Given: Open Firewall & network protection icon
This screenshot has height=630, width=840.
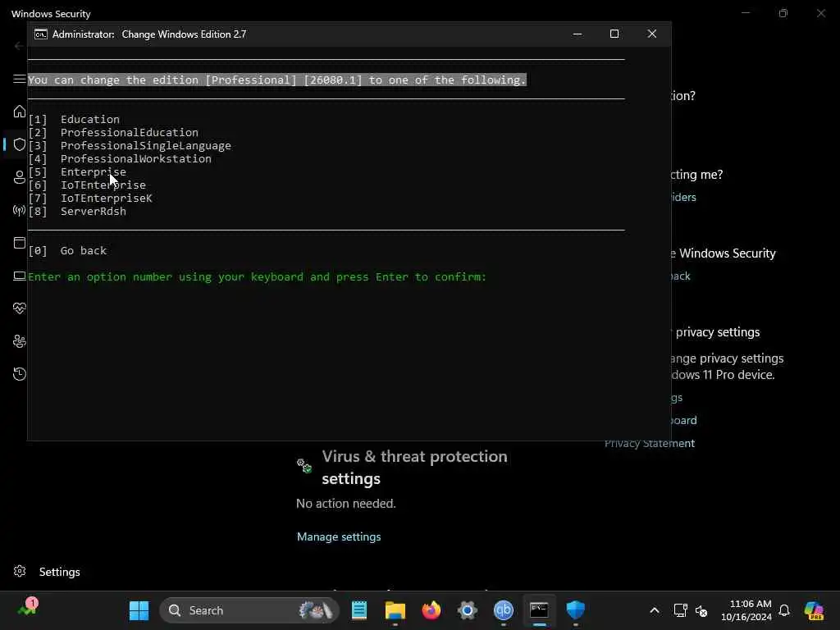Looking at the screenshot, I should pos(20,210).
